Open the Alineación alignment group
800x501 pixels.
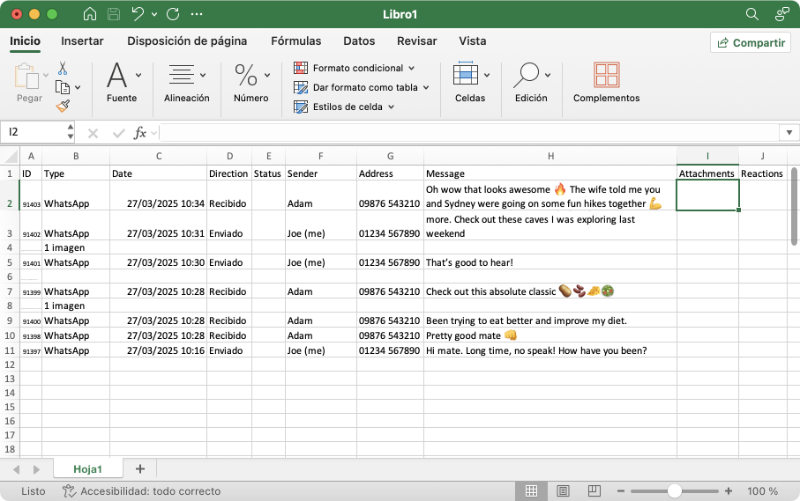[x=187, y=82]
